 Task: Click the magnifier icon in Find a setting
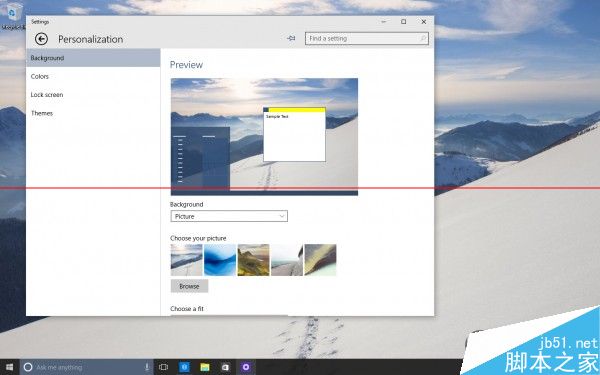click(x=422, y=38)
